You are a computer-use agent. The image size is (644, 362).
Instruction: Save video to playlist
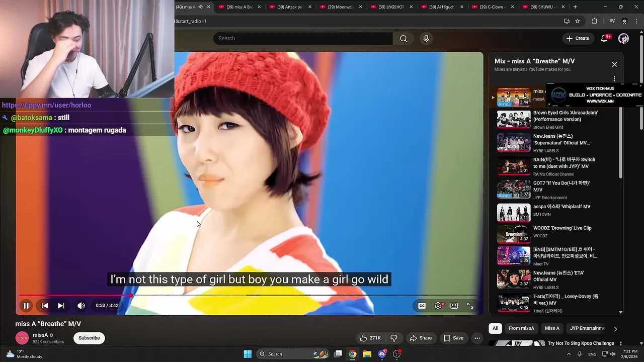(453, 338)
